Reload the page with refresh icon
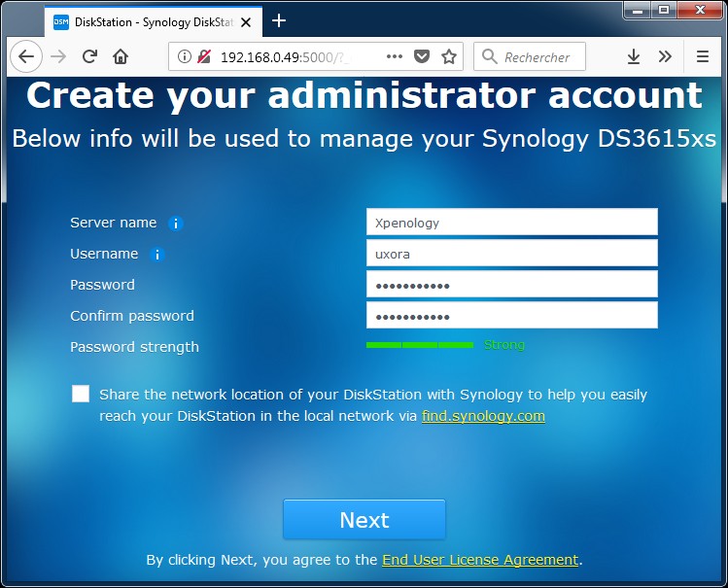Image resolution: width=728 pixels, height=588 pixels. (x=89, y=56)
